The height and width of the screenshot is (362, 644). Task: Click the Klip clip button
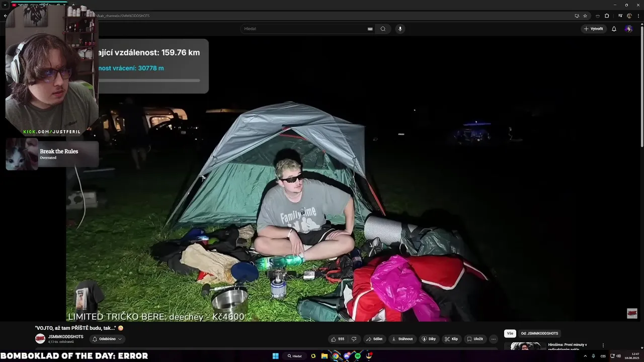pos(451,339)
